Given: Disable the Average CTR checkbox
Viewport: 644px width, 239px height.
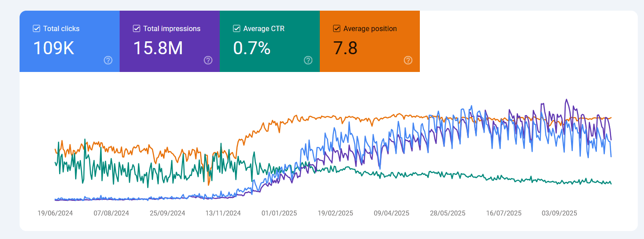Looking at the screenshot, I should (x=237, y=28).
